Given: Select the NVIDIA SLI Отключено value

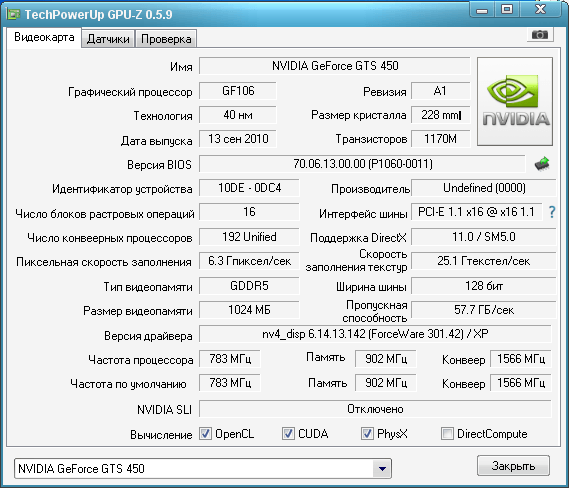Looking at the screenshot, I should pos(375,409).
